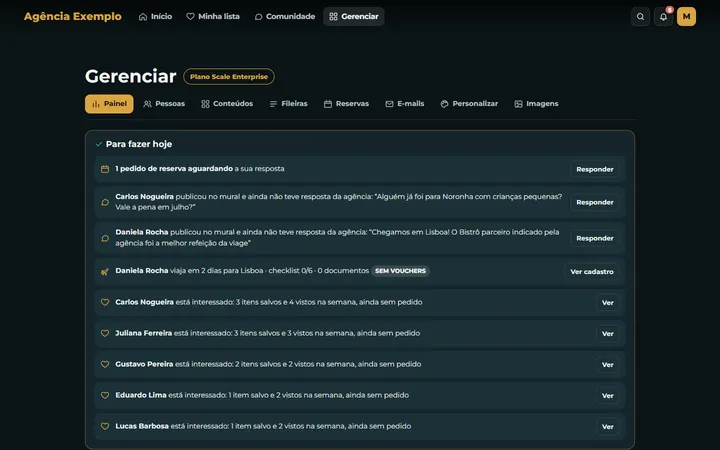This screenshot has height=450, width=720.
Task: Click the calendar icon on the Reservas tab
Action: click(x=328, y=104)
